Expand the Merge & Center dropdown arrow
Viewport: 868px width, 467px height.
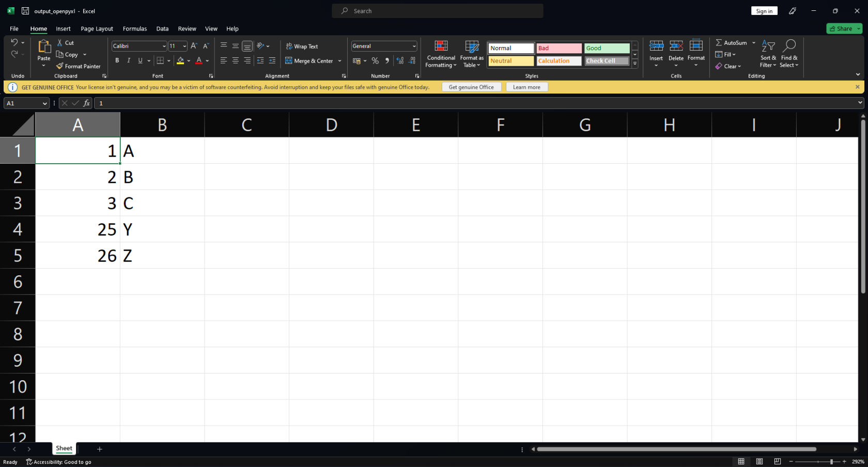(x=340, y=61)
